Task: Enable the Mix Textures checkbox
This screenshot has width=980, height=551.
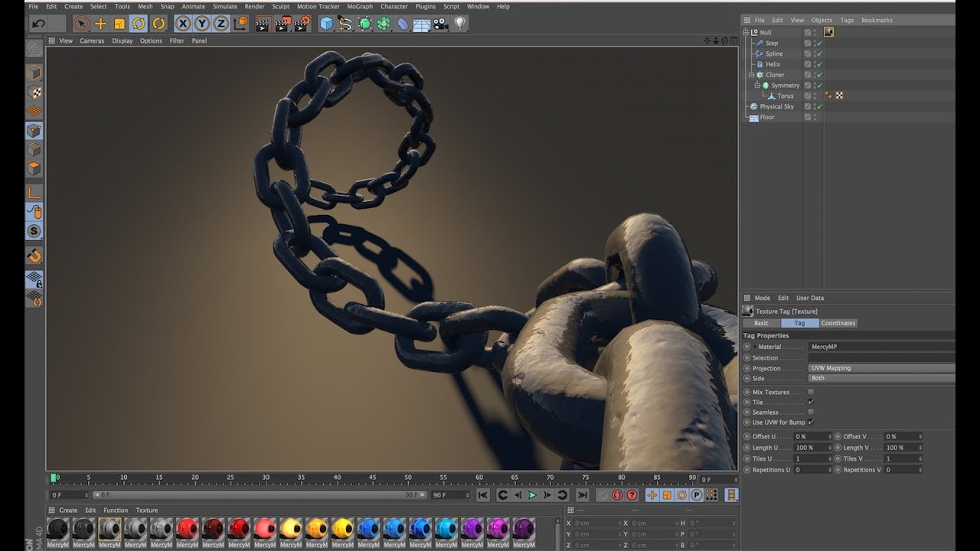Action: point(811,392)
